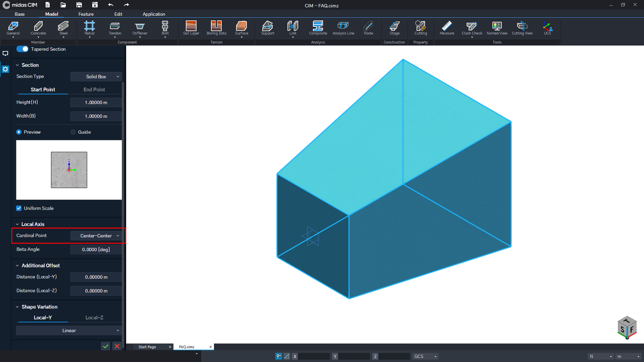Select the Soil Layer terrain icon
Image resolution: width=644 pixels, height=362 pixels.
(x=191, y=28)
